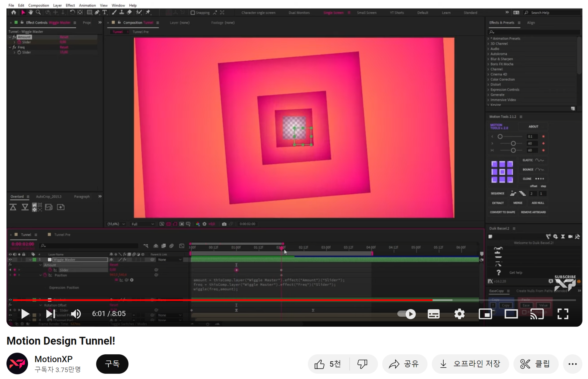Click the Slider keyframe at 01:00f
This screenshot has width=588, height=379.
pyautogui.click(x=236, y=270)
